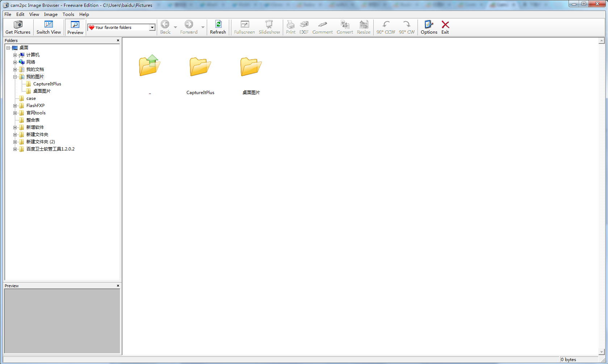This screenshot has height=364, width=608.
Task: Select FlashFXP folder in the tree
Action: pyautogui.click(x=35, y=106)
